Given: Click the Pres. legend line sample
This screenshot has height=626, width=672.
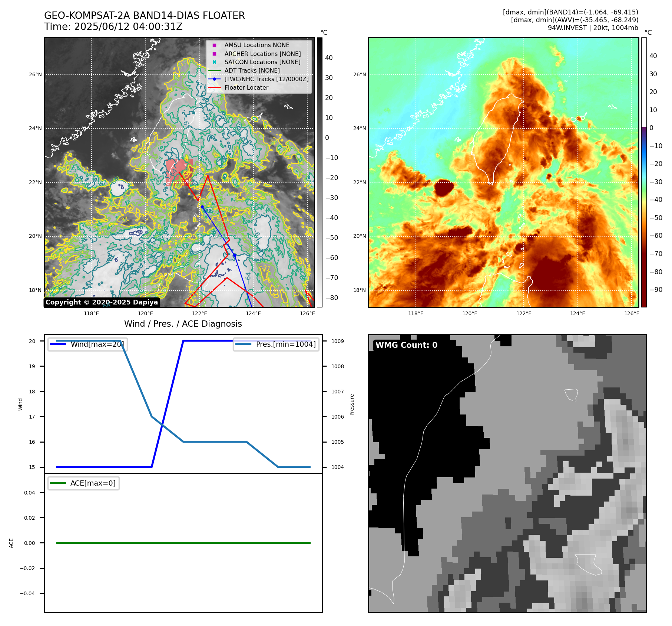Looking at the screenshot, I should [243, 344].
